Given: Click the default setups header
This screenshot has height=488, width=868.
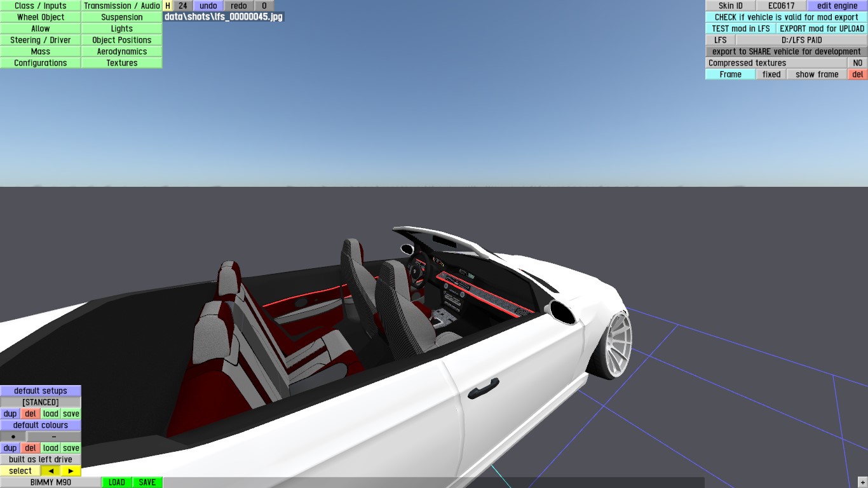Looking at the screenshot, I should [x=41, y=391].
